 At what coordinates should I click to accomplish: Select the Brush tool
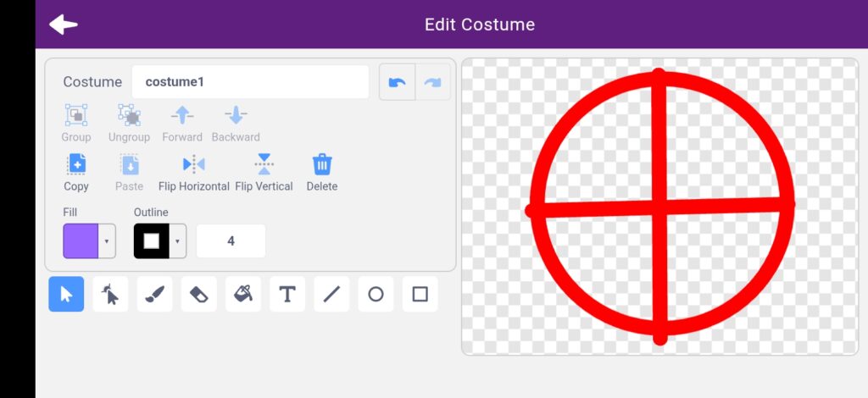[x=154, y=294]
